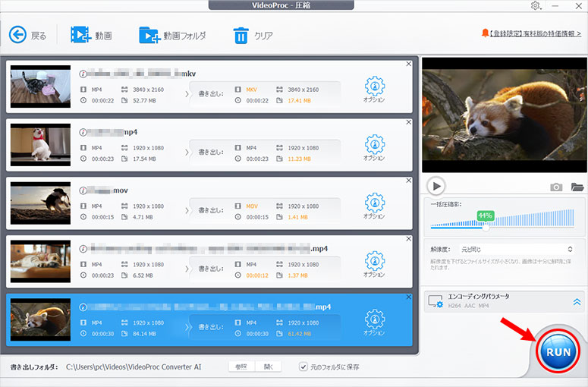
Task: Click the 開く open folder button
Action: [x=268, y=367]
